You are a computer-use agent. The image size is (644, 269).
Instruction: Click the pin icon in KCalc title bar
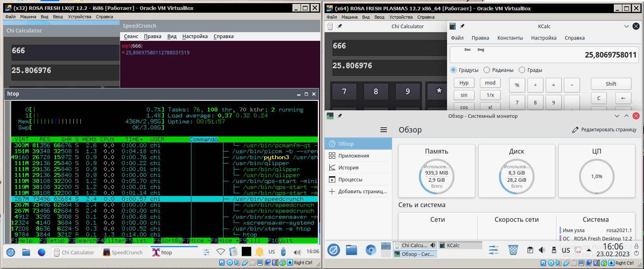pyautogui.click(x=462, y=26)
